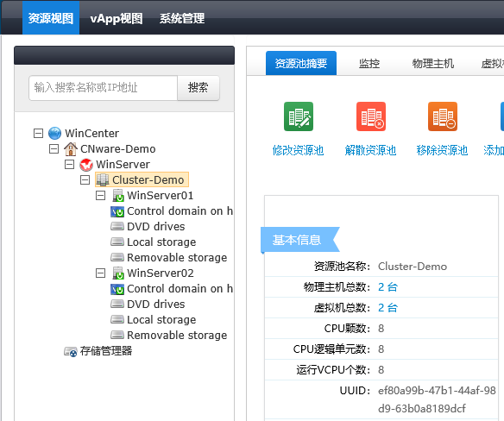Image resolution: width=504 pixels, height=421 pixels.
Task: Select WinServer02 label in the tree
Action: coord(160,273)
